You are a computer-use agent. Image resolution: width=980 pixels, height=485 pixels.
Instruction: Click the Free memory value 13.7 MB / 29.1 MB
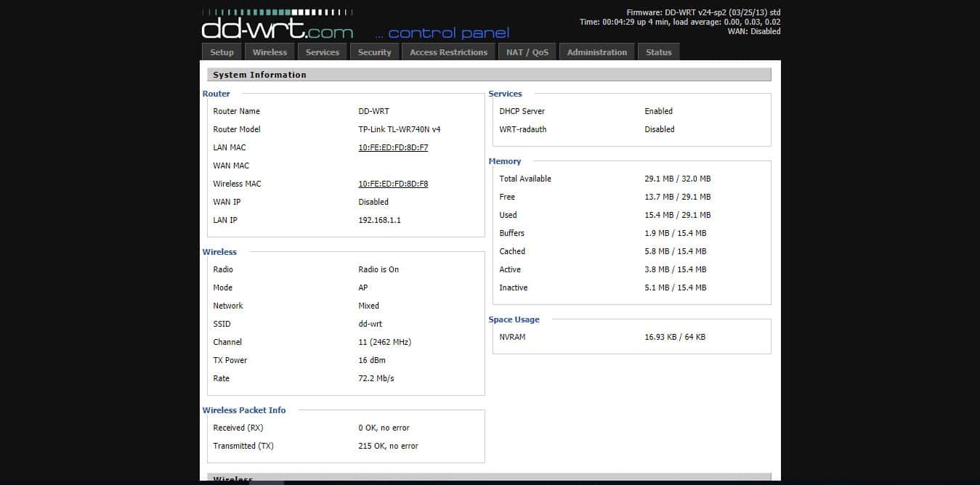pos(678,197)
